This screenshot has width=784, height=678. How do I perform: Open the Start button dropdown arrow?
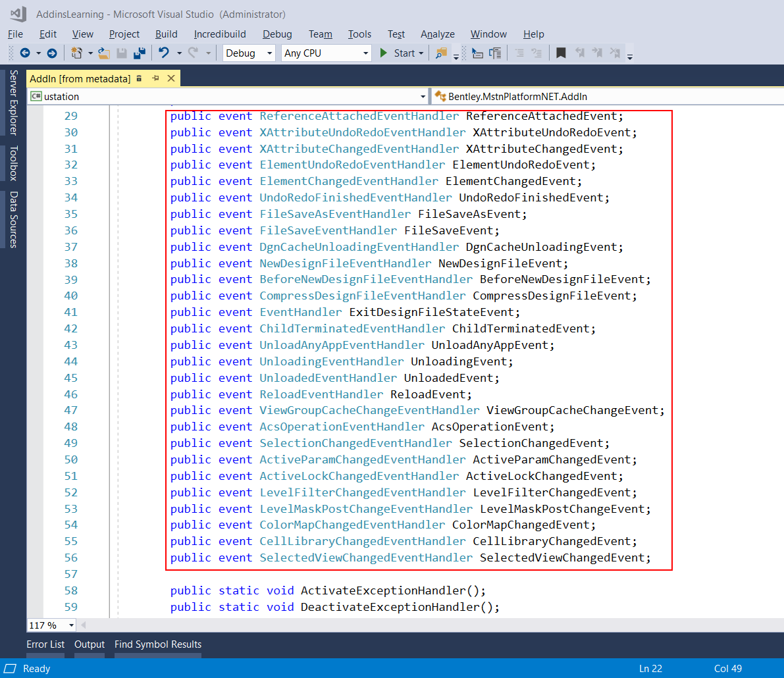click(421, 53)
